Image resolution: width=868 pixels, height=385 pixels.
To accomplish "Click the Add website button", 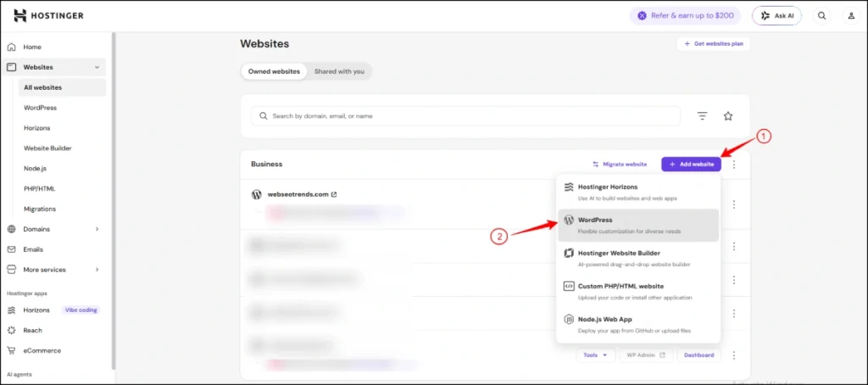I will click(691, 165).
